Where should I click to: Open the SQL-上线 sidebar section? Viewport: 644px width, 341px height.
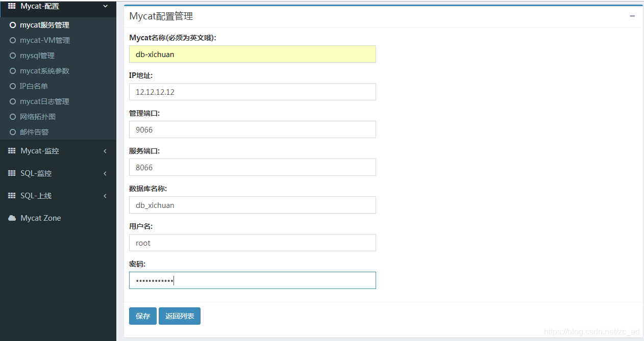pyautogui.click(x=58, y=196)
